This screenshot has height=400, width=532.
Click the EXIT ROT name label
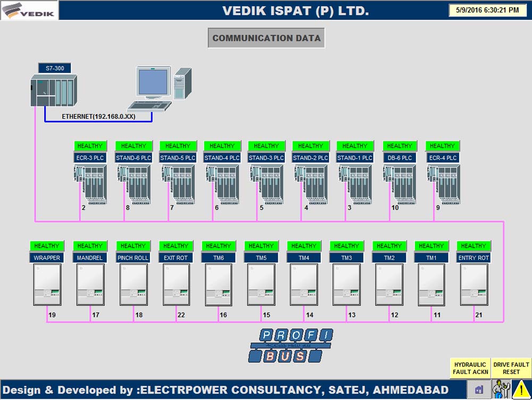pyautogui.click(x=176, y=258)
